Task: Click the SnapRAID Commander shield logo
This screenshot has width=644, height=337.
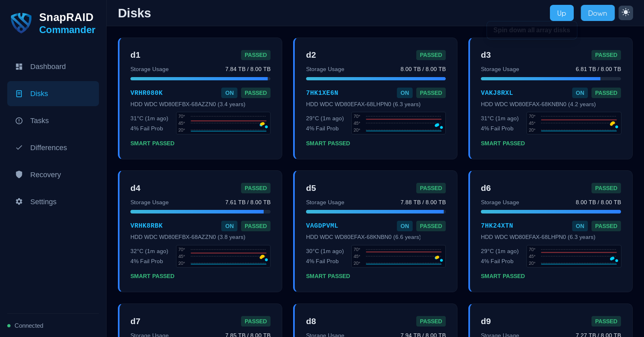Action: pyautogui.click(x=21, y=23)
